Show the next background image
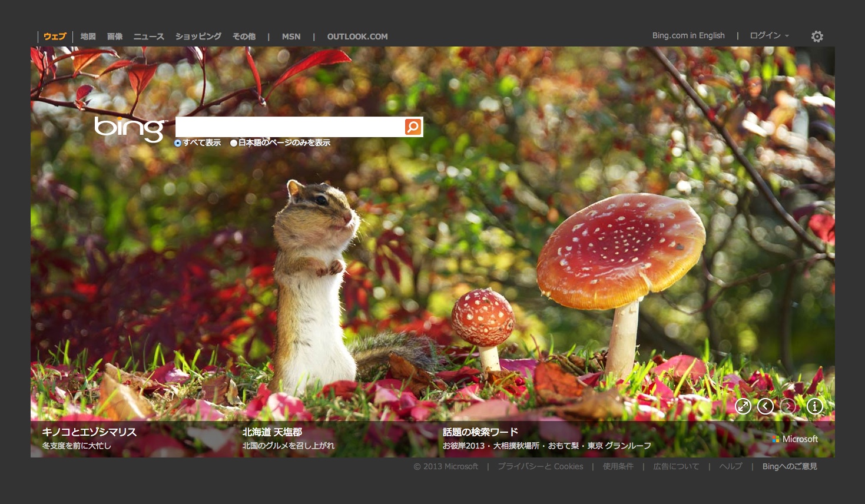 click(788, 406)
